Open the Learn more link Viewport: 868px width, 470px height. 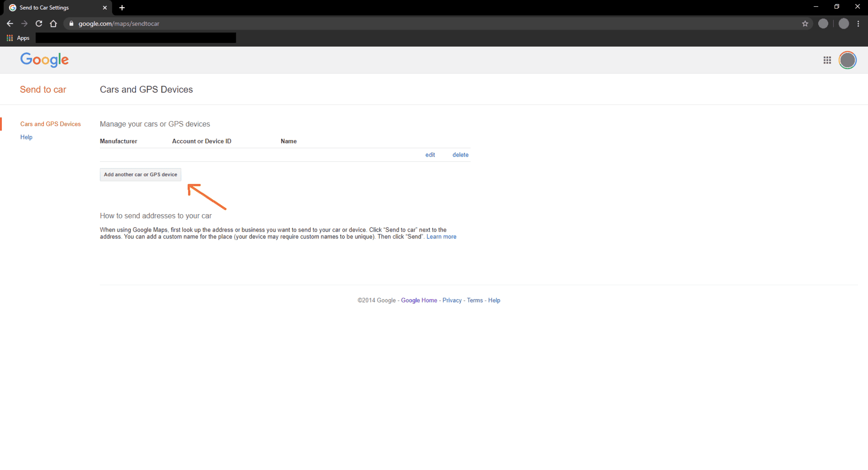[441, 237]
